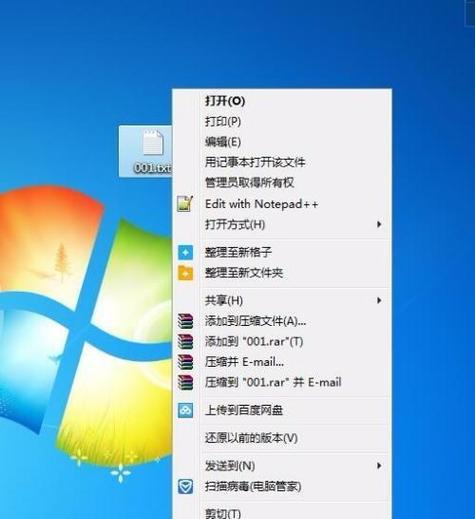This screenshot has height=519, width=475.
Task: Click WinRAR icon beside 添加到压缩文件(A)
Action: point(185,321)
